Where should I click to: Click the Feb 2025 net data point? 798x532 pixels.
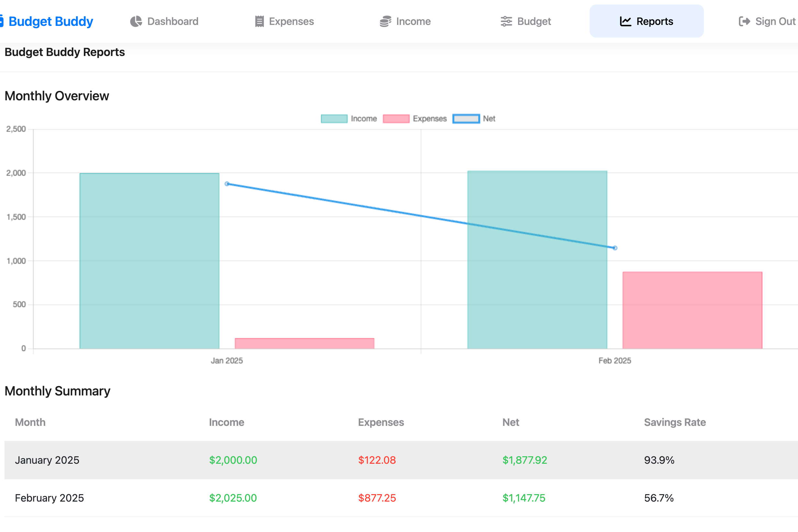click(x=615, y=248)
